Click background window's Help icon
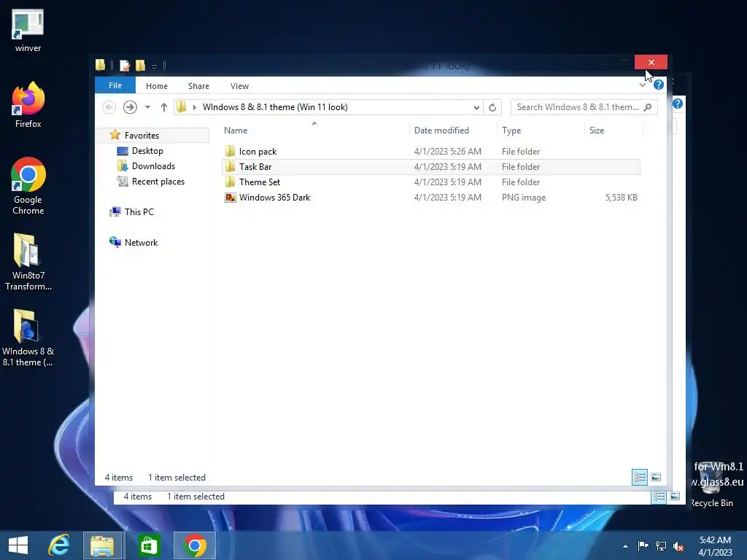The width and height of the screenshot is (747, 560). (678, 104)
